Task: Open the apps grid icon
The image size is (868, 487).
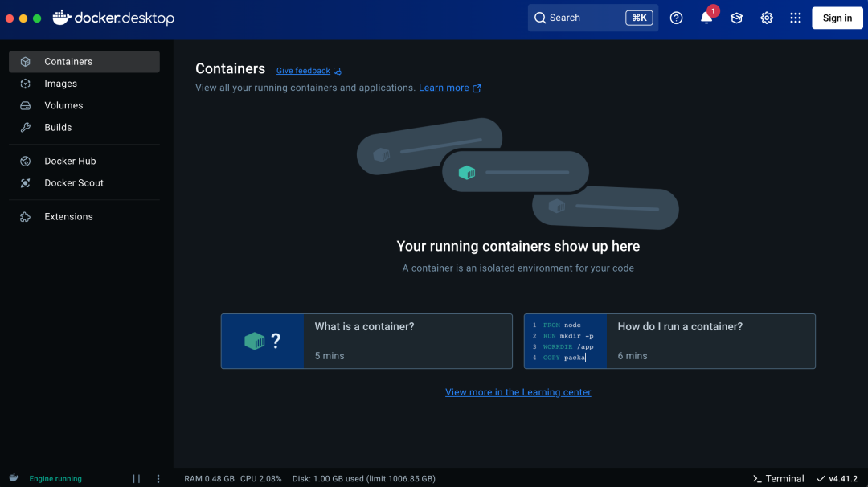Action: tap(796, 18)
